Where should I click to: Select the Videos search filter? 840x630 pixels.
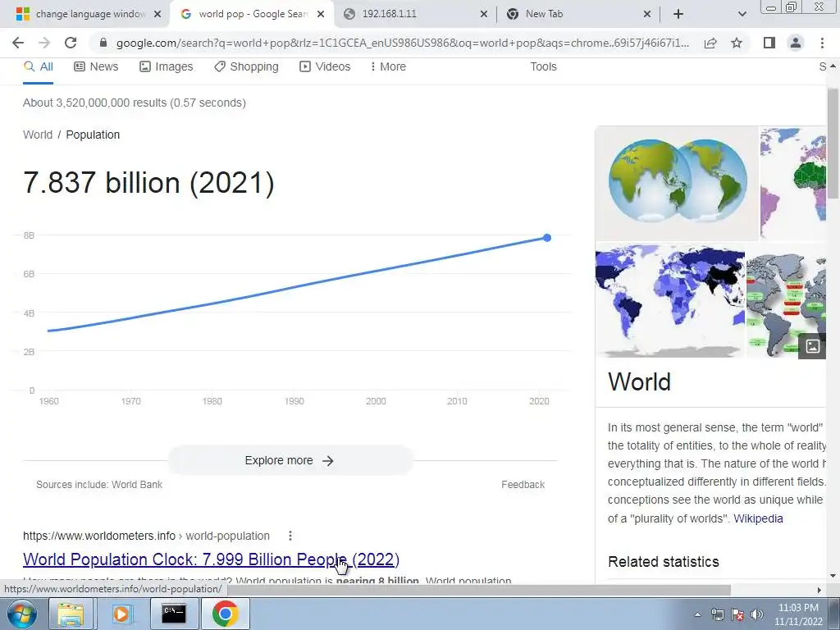click(x=325, y=67)
